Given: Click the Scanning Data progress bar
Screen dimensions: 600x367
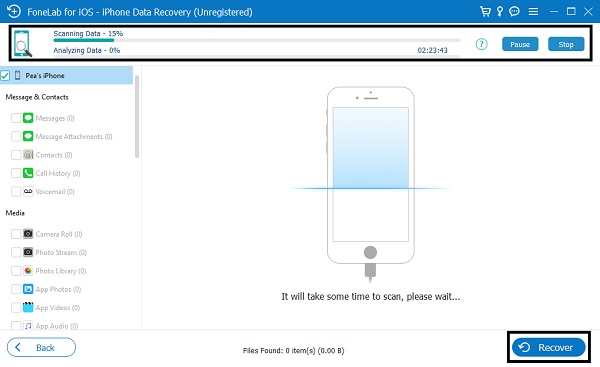Looking at the screenshot, I should tap(257, 40).
